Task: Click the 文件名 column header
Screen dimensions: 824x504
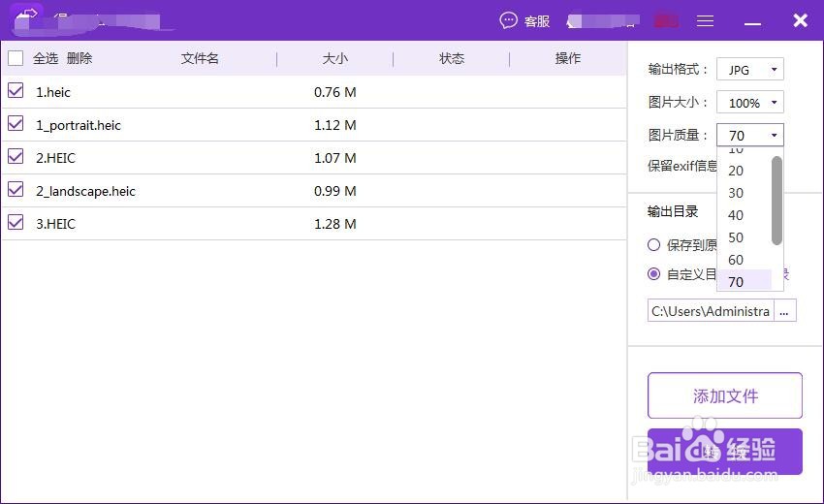Action: pos(200,58)
